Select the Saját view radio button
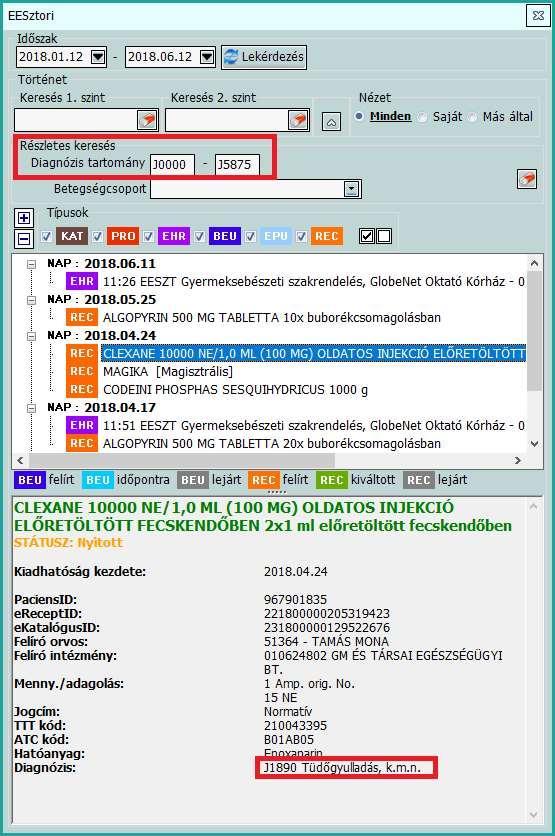The width and height of the screenshot is (555, 836). (x=423, y=117)
